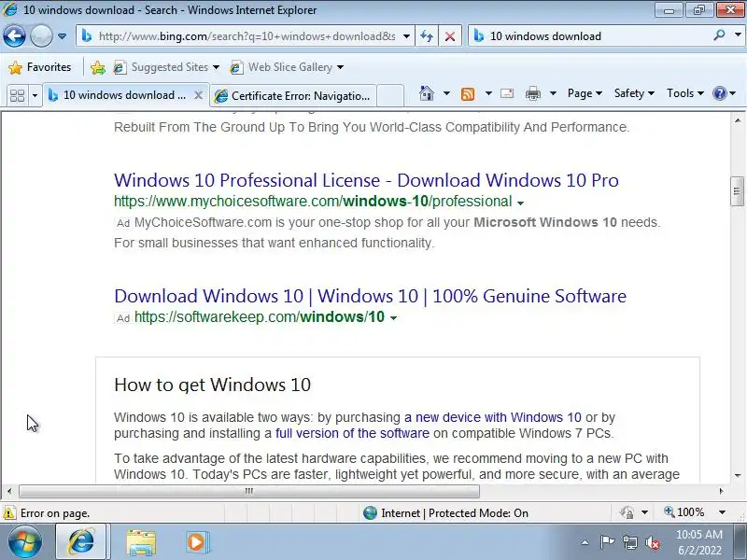Expand the Print options dropdown arrow

[553, 93]
